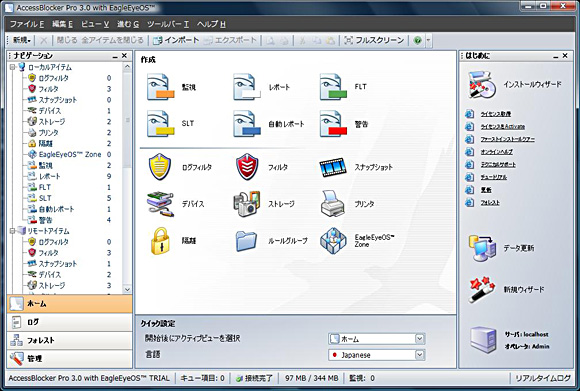Open the large レポート creation icon
The image size is (580, 391).
pos(247,87)
